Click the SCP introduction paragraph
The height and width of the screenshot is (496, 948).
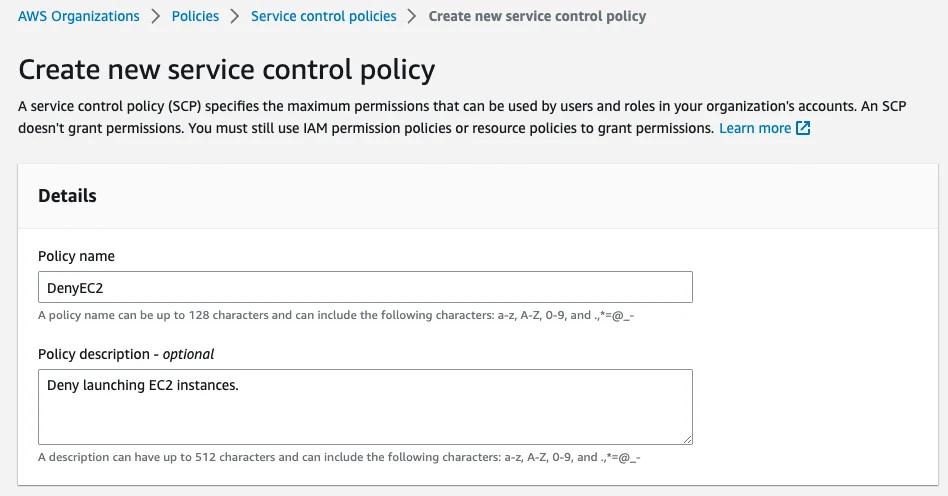point(460,106)
